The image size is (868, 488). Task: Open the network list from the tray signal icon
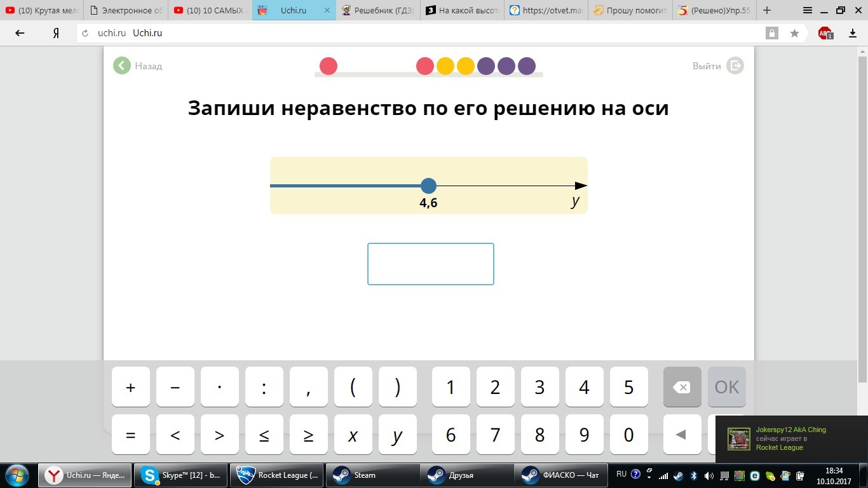[663, 475]
